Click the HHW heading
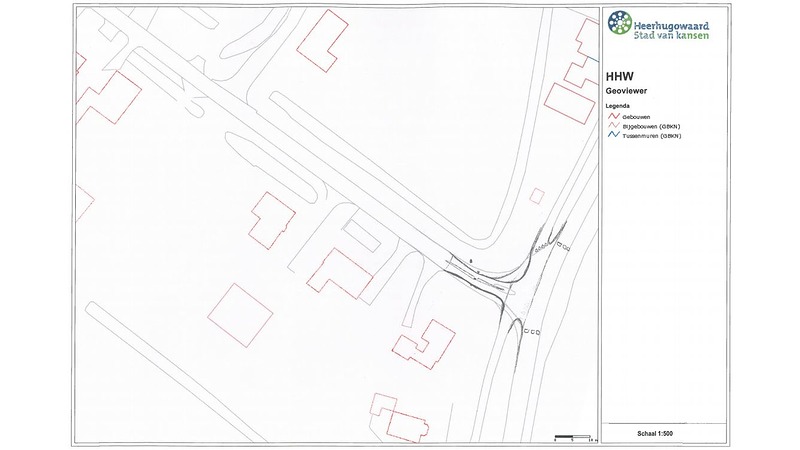Screen dimensions: 800x450 pos(617,74)
